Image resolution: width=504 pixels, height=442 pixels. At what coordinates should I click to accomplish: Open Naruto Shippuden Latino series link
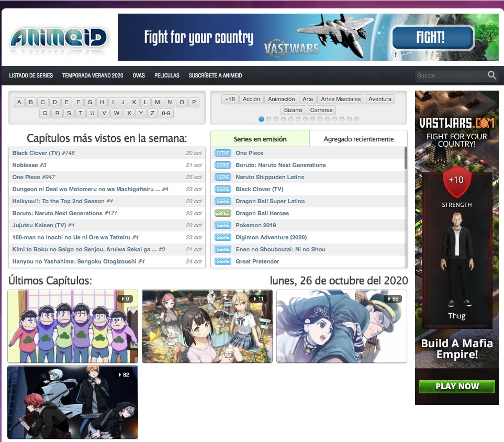270,177
